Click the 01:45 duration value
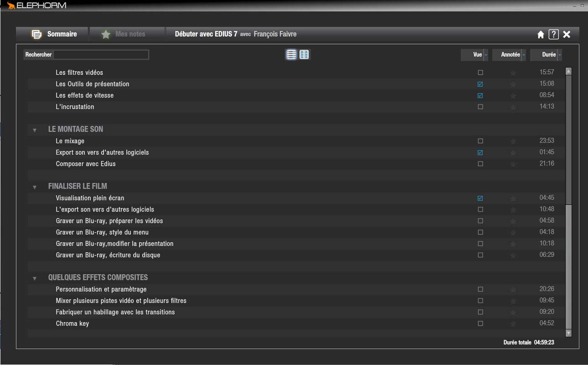This screenshot has height=365, width=588. (547, 152)
